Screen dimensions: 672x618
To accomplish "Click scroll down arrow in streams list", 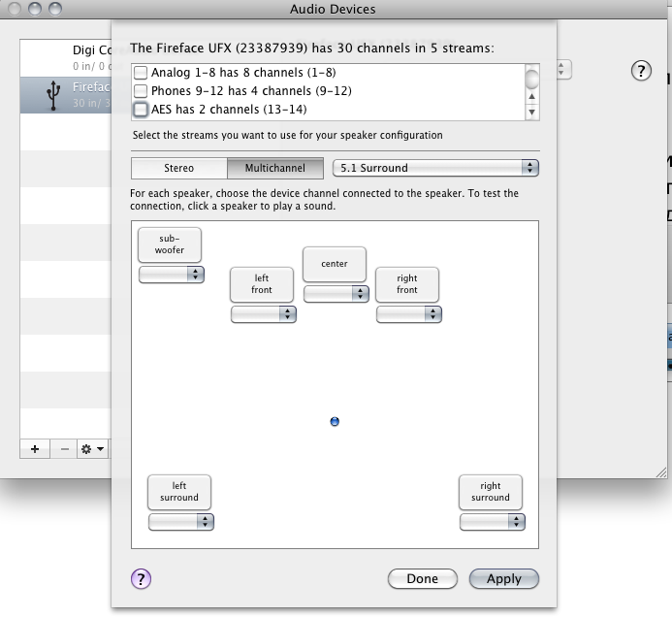I will tap(531, 113).
